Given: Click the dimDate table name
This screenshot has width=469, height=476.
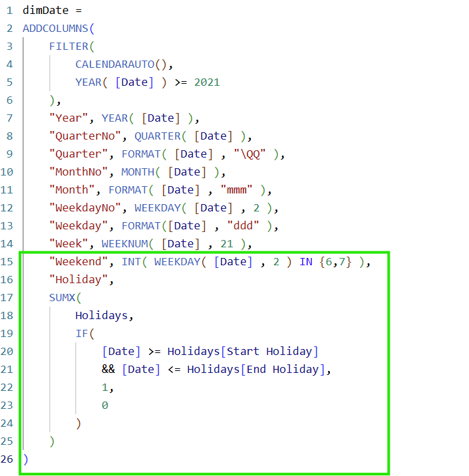Looking at the screenshot, I should pyautogui.click(x=45, y=11).
